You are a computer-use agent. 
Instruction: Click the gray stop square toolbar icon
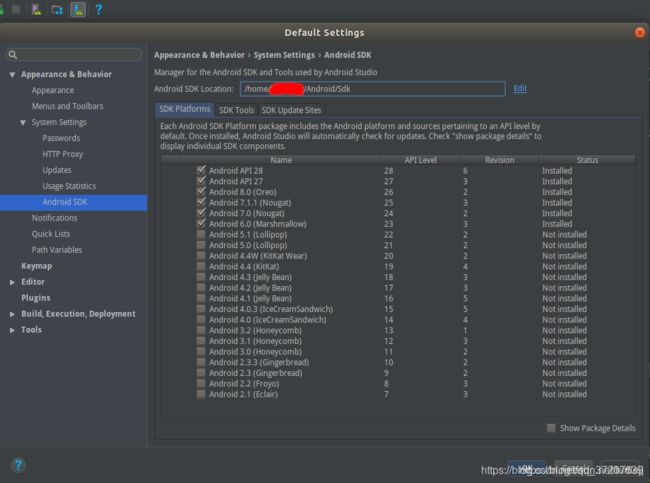[16, 9]
